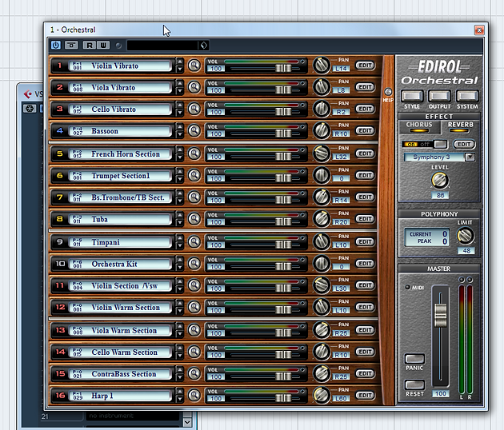
Task: Click the Bassoon PAN value R10
Action: (x=341, y=133)
